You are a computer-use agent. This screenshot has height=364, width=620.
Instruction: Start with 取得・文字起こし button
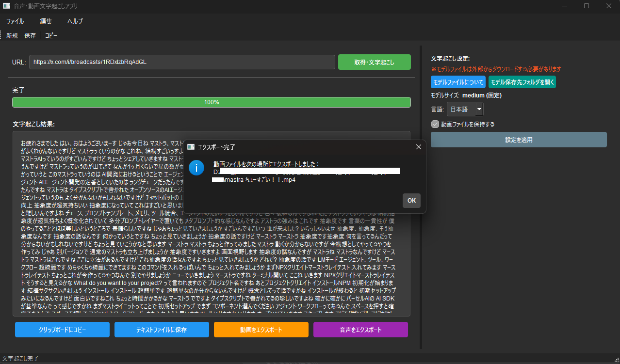[x=375, y=62]
